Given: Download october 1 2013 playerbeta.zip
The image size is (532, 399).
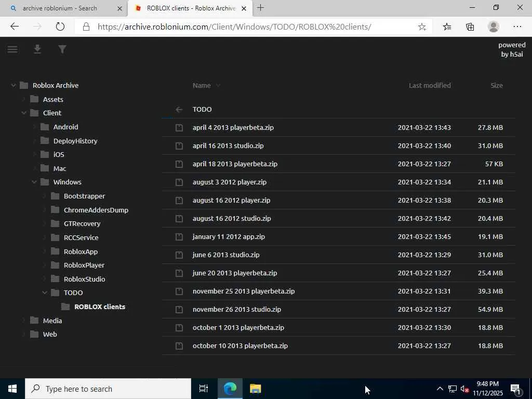Looking at the screenshot, I should [x=238, y=327].
